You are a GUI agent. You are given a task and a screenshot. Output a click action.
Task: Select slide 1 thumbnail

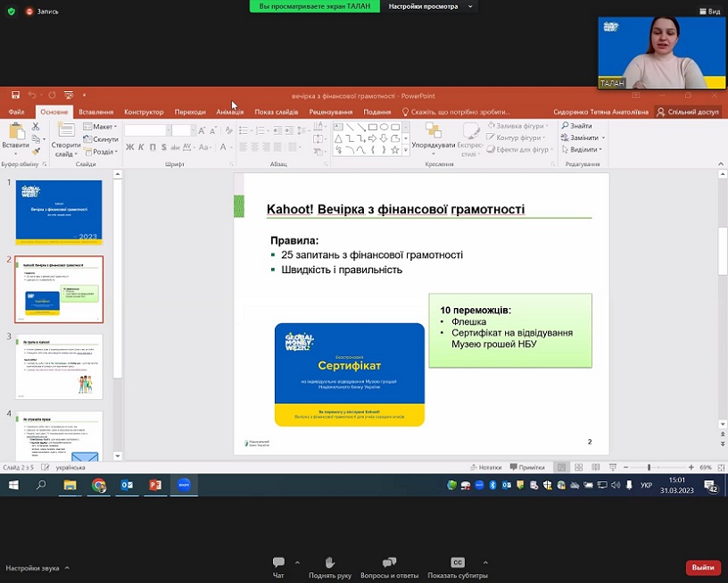click(x=59, y=212)
